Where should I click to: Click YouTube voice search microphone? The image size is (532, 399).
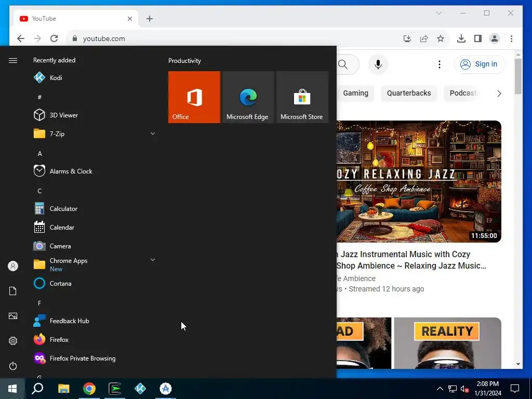pyautogui.click(x=378, y=64)
